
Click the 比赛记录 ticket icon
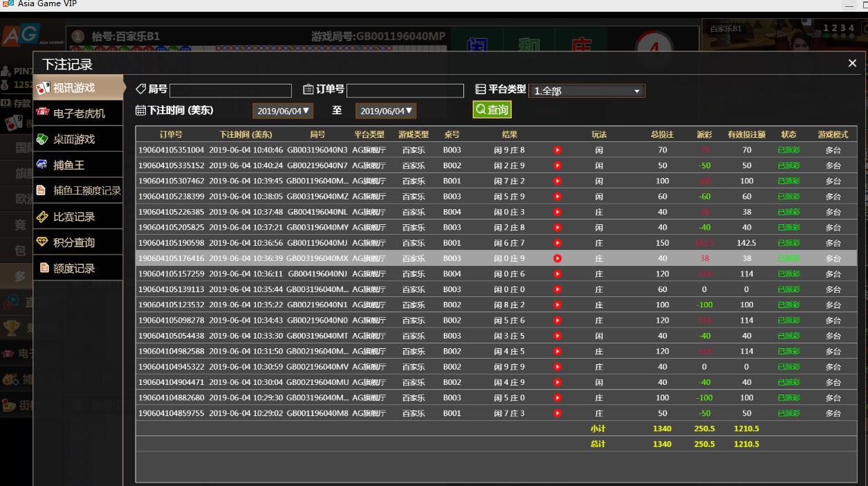pos(43,217)
